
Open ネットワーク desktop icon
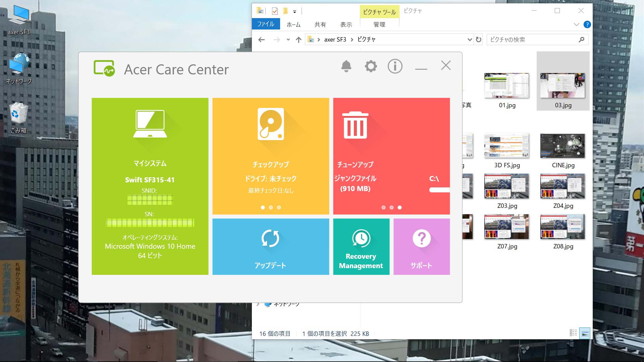19,68
